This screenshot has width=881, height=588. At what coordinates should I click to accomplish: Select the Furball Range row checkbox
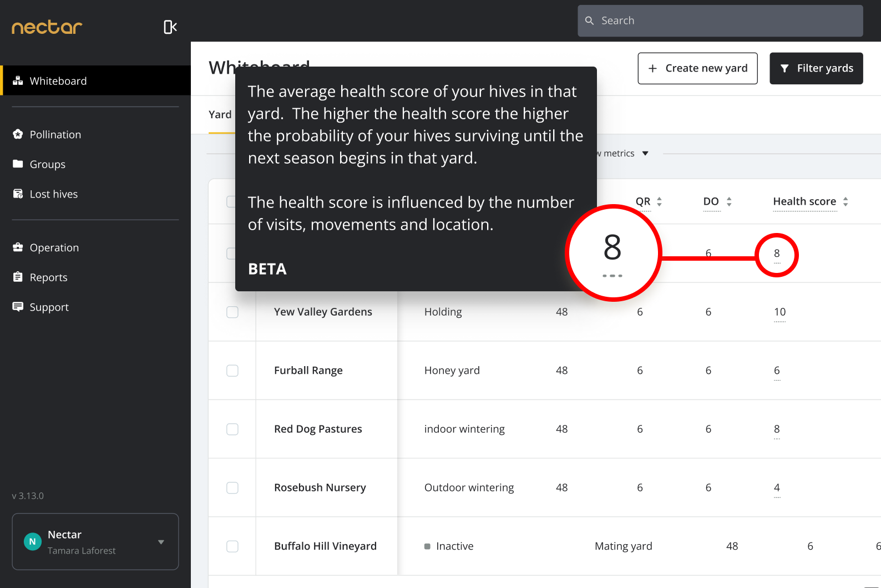(x=232, y=371)
